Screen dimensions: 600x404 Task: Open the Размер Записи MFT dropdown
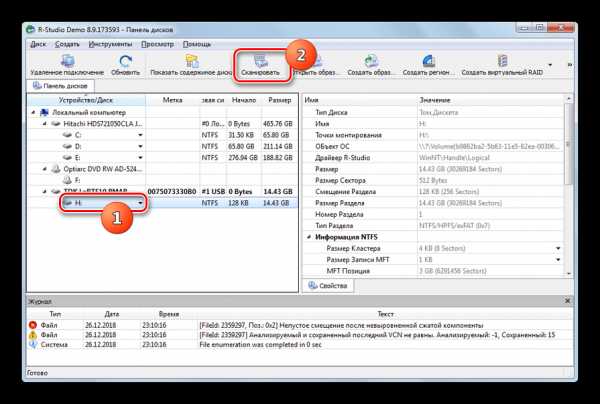click(x=558, y=260)
